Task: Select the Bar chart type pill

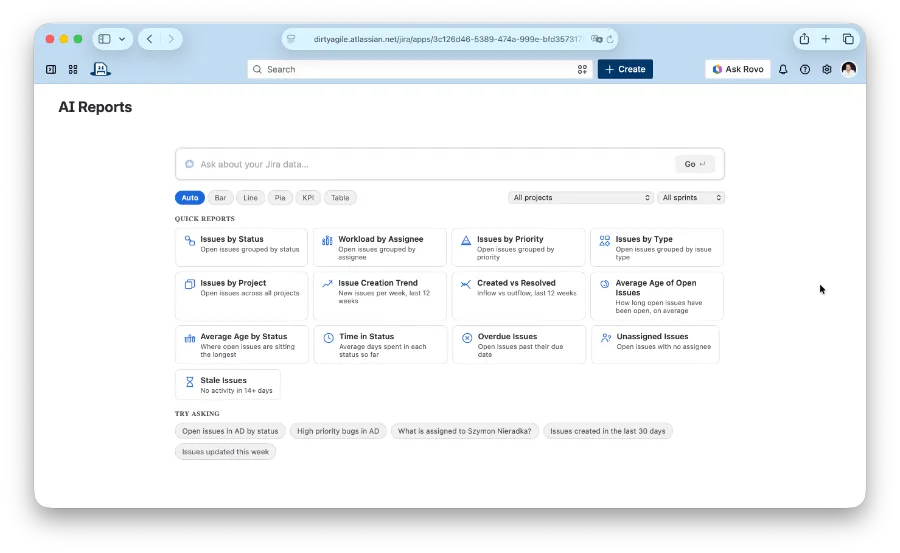Action: coord(220,198)
